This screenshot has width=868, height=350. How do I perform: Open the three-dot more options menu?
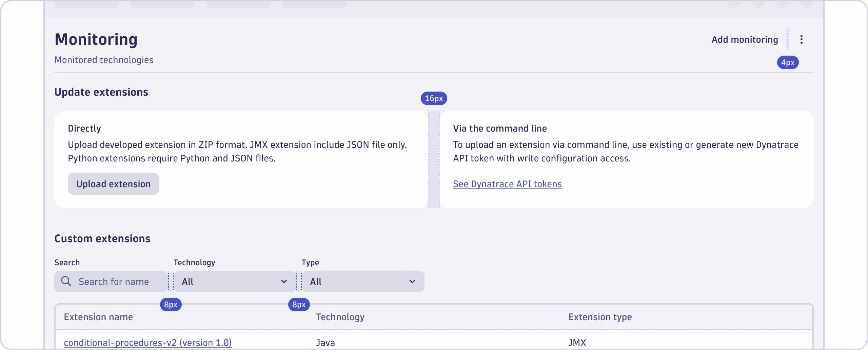tap(802, 39)
